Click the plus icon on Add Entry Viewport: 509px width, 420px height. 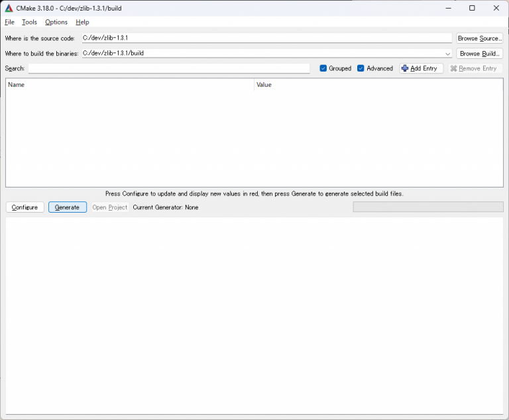pos(405,68)
